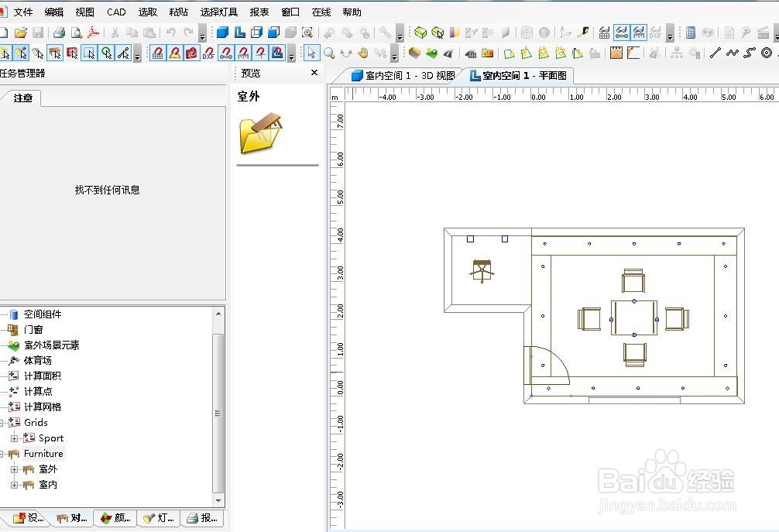Collapse the Furniture tree node
The height and width of the screenshot is (532, 779).
2,454
